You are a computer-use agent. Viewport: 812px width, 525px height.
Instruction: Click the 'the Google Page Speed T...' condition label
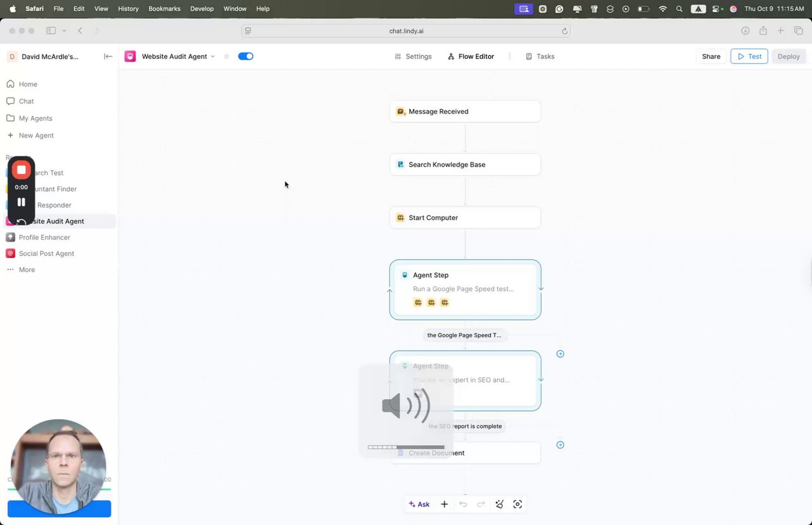click(x=464, y=335)
